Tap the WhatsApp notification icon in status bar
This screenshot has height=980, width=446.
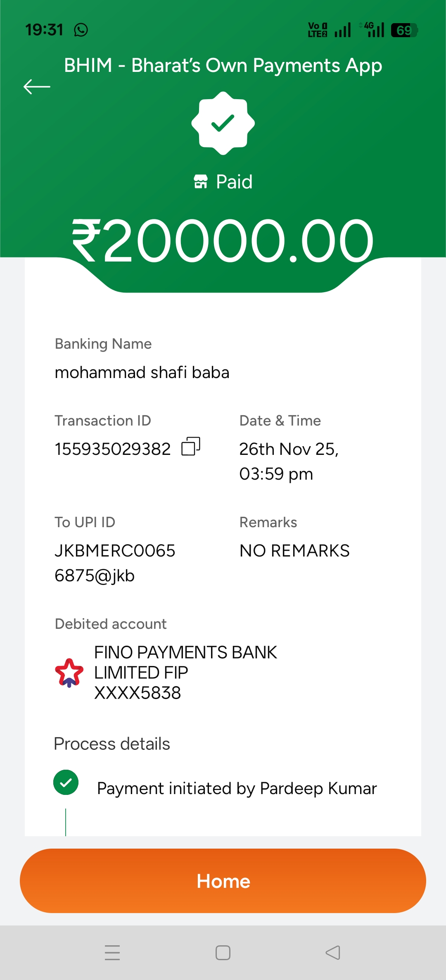tap(81, 30)
